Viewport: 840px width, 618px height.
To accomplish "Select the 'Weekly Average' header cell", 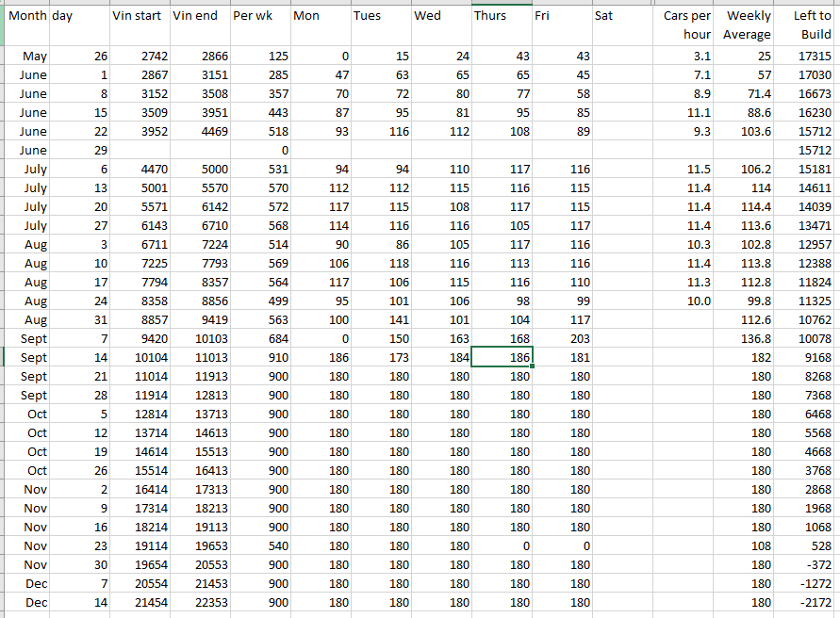I will (744, 24).
